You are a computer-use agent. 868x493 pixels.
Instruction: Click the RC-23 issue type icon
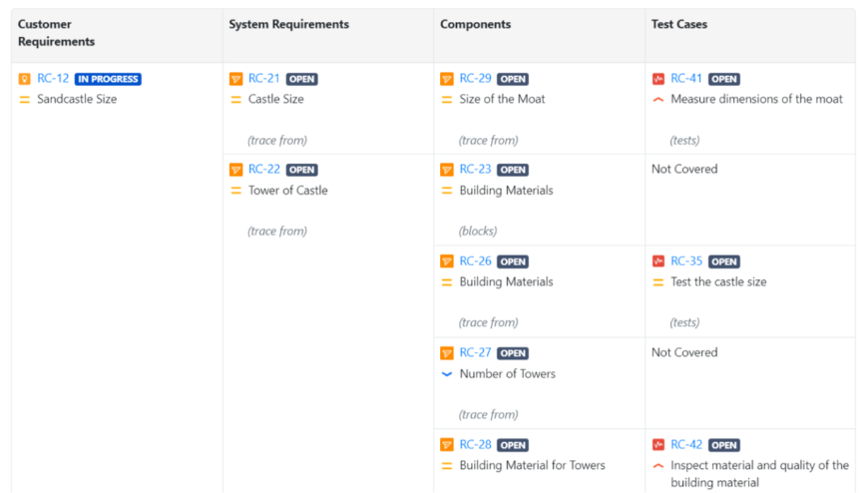(x=447, y=170)
